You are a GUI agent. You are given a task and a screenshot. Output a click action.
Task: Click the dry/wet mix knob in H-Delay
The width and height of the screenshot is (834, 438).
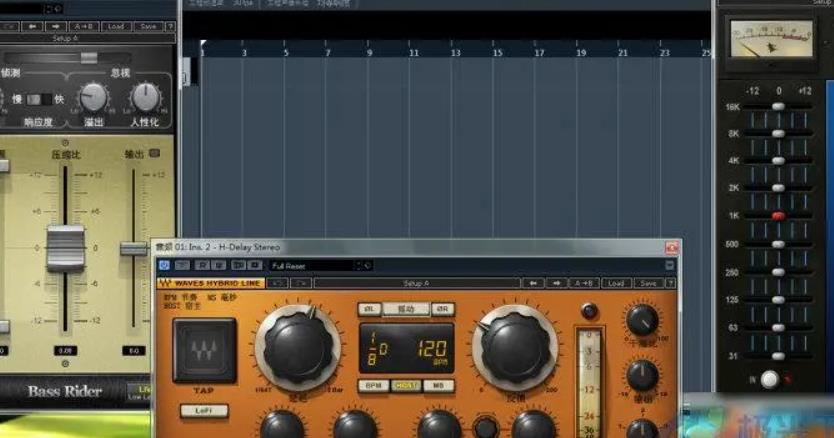coord(642,320)
